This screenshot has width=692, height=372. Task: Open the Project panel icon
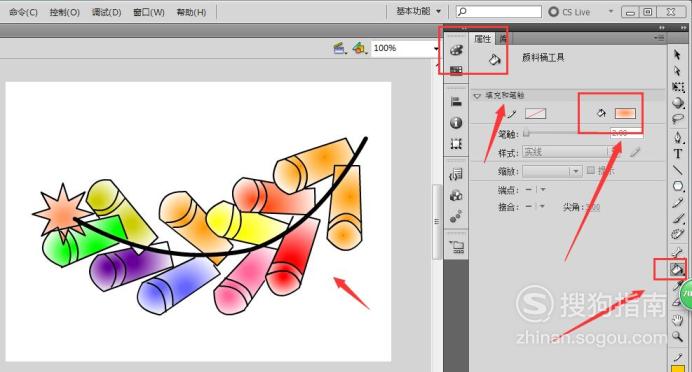456,247
